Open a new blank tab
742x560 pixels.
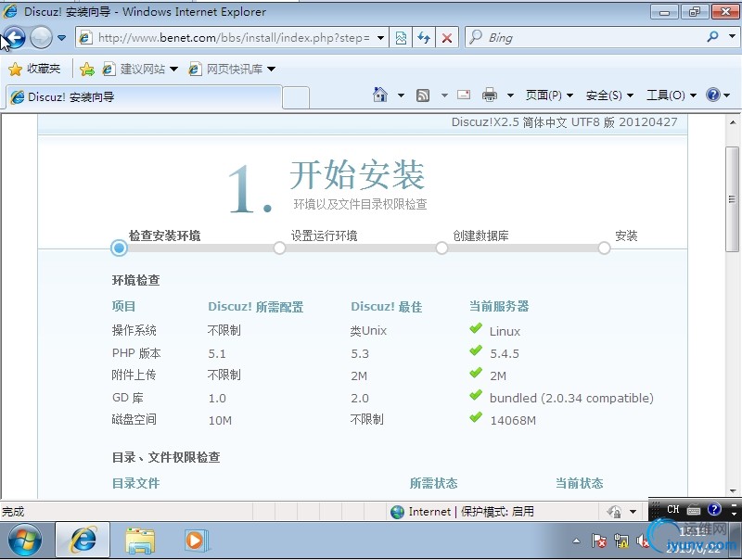coord(296,97)
